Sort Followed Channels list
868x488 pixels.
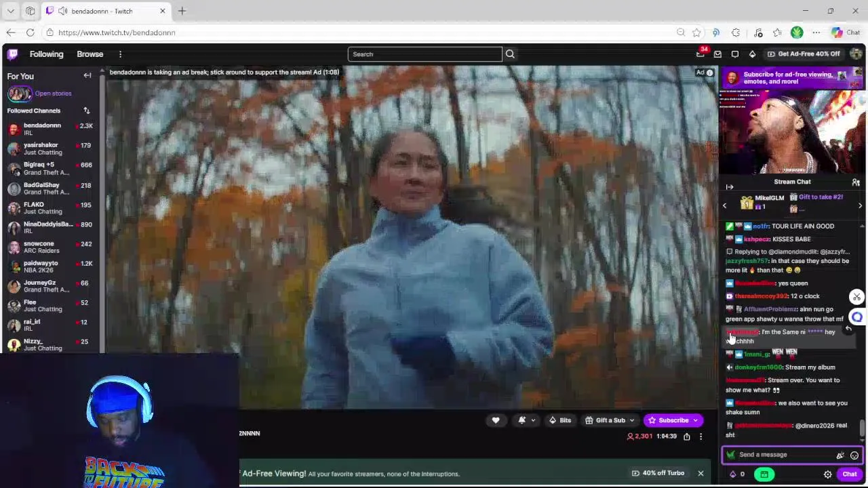click(86, 110)
